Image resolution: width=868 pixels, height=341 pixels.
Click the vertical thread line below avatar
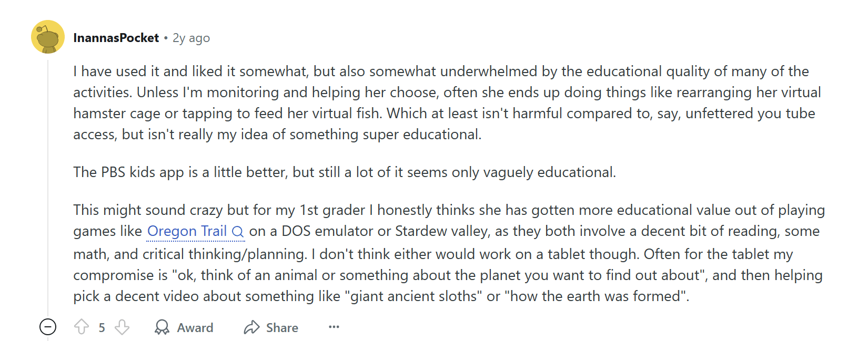point(48,184)
